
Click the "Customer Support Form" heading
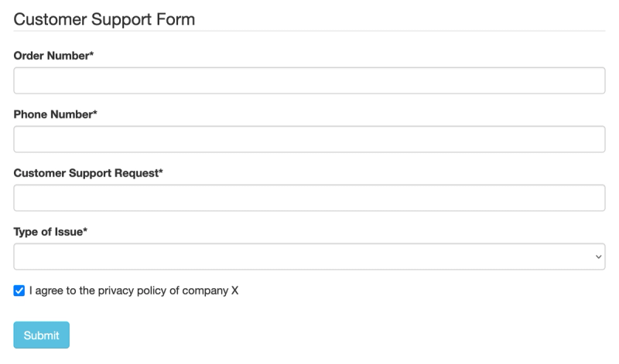(104, 19)
